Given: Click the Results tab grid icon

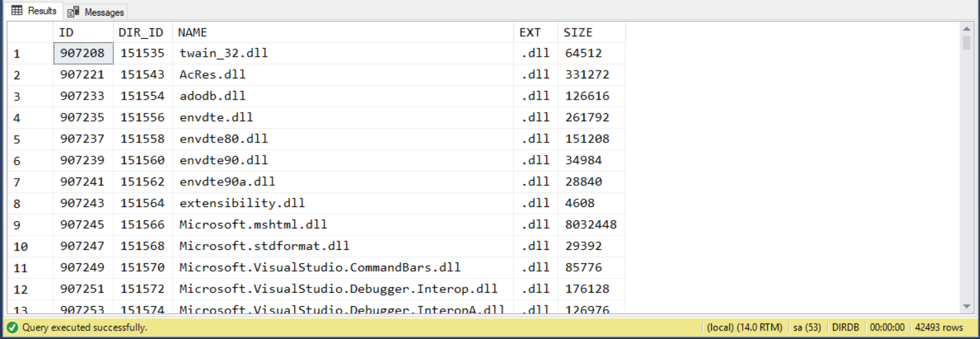Looking at the screenshot, I should tap(16, 11).
